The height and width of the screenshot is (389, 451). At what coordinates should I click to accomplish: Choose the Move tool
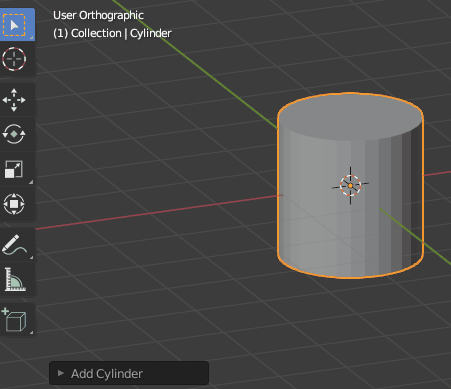click(14, 100)
